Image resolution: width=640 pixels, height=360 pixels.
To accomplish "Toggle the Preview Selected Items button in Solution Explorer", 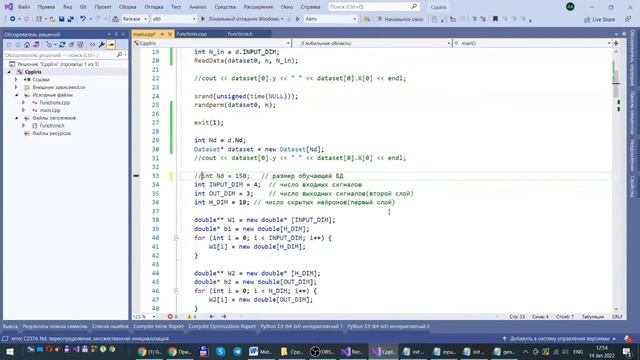I will pyautogui.click(x=111, y=45).
